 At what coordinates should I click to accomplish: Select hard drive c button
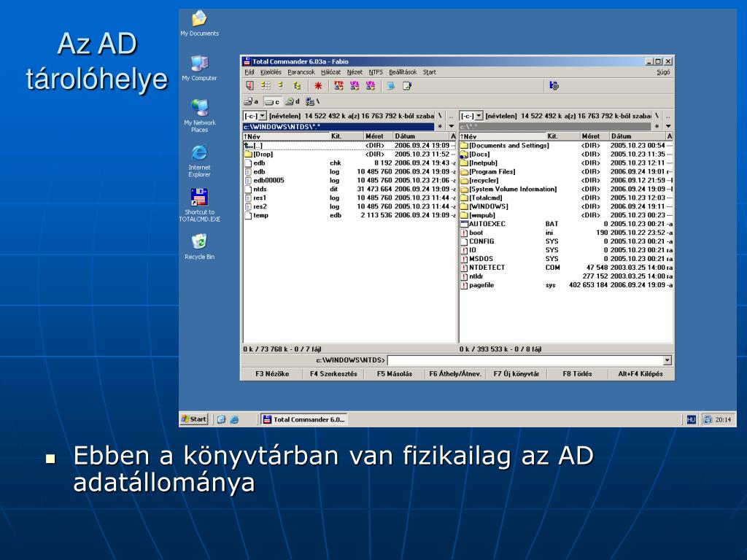(x=272, y=101)
